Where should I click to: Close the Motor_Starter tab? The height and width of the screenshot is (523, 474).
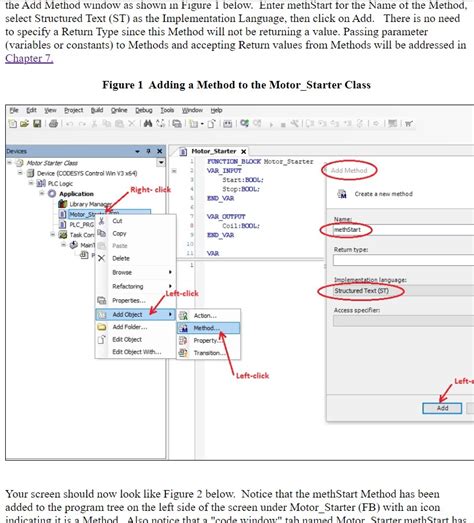click(244, 152)
